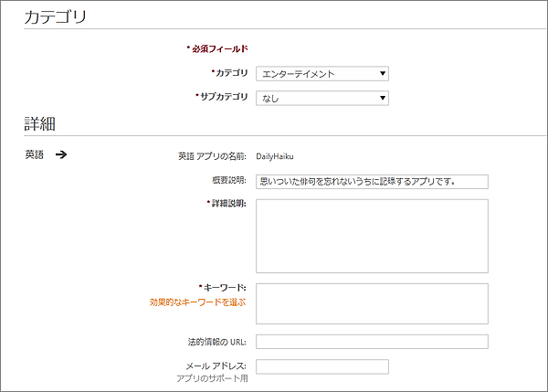This screenshot has width=548, height=392.
Task: Click inside the キーワード text area
Action: (x=372, y=303)
